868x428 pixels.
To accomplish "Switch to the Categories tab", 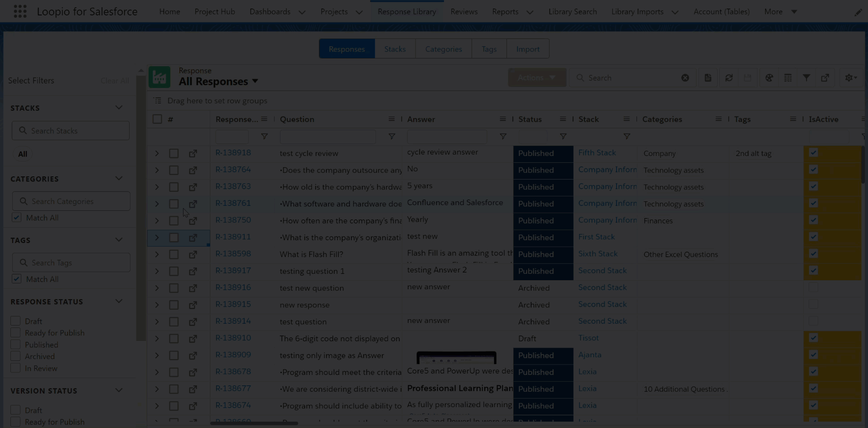I will point(444,49).
